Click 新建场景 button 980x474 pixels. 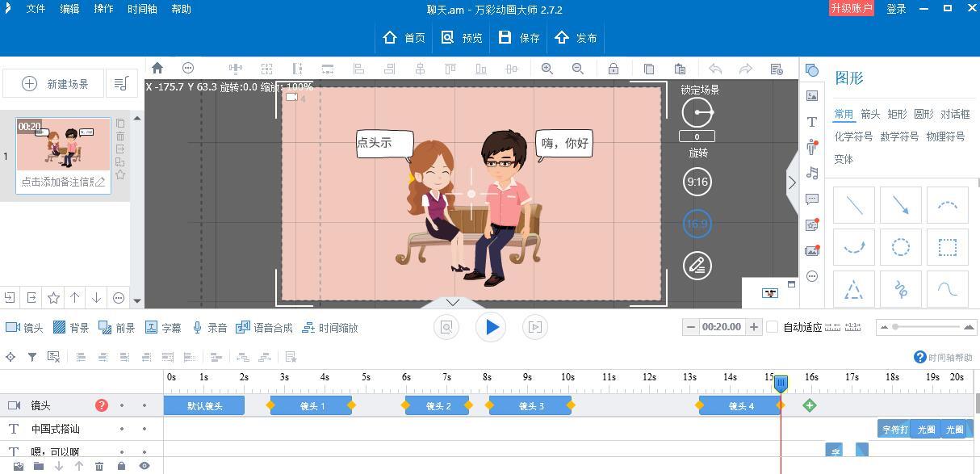tap(55, 83)
